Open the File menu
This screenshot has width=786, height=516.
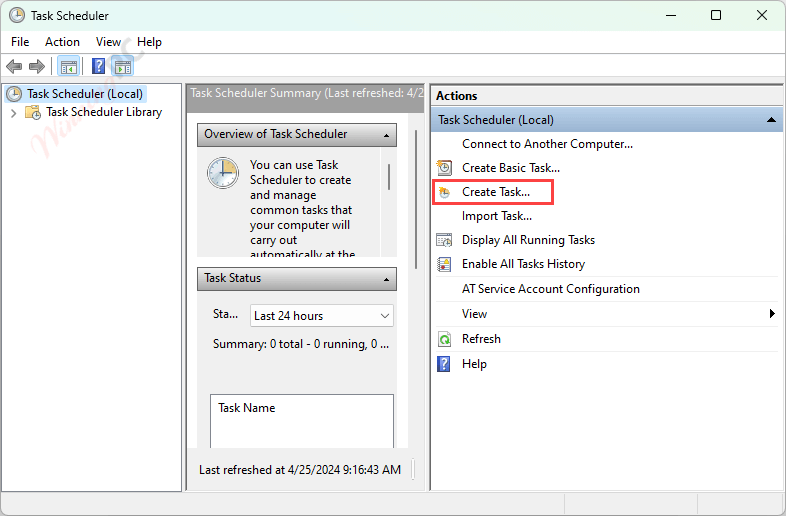(x=20, y=42)
